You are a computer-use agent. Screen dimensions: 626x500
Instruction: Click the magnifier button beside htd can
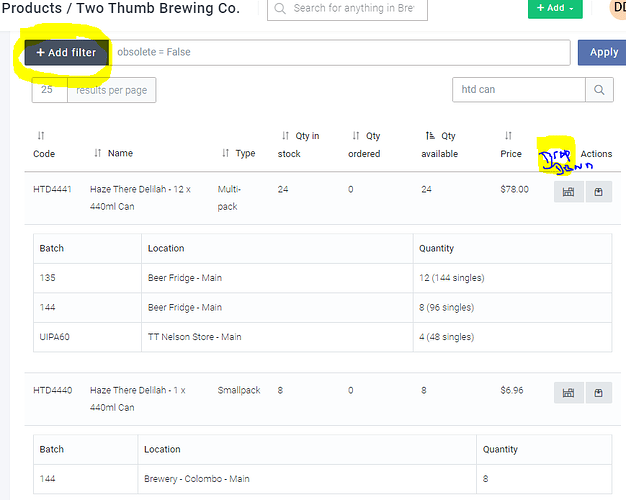(x=599, y=90)
